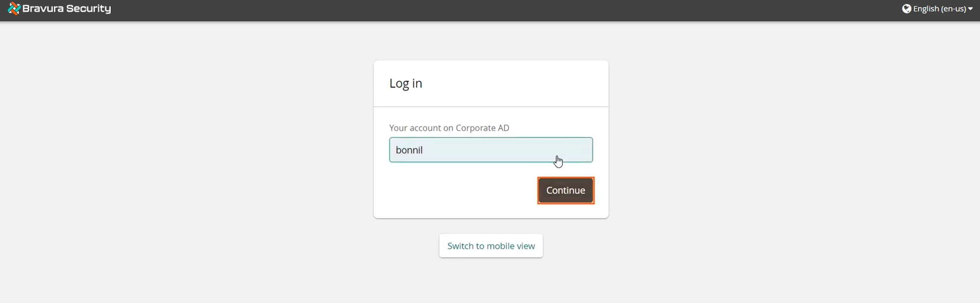Viewport: 980px width, 303px height.
Task: Select the orange-green emblem in the logo
Action: point(13,8)
